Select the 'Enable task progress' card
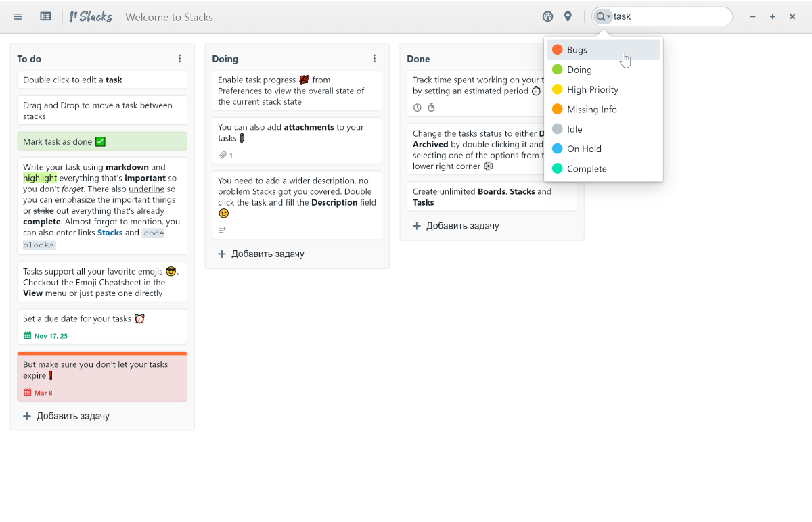Screen dimensions: 812x522 click(297, 91)
